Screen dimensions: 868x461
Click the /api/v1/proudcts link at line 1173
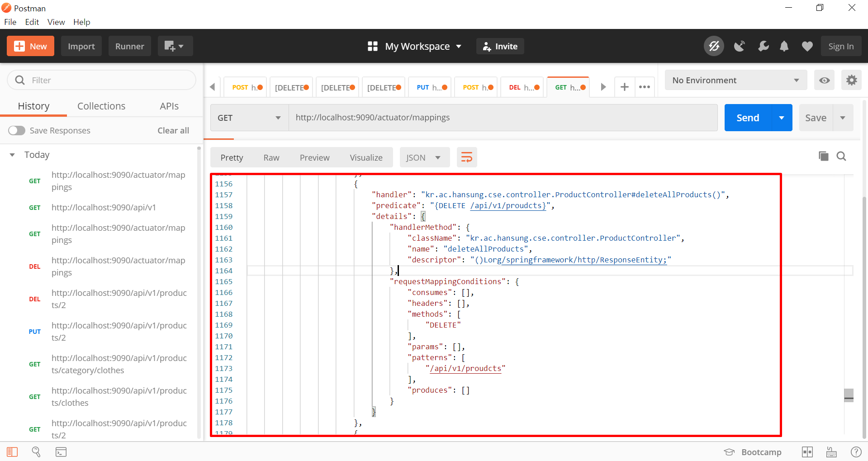(465, 368)
